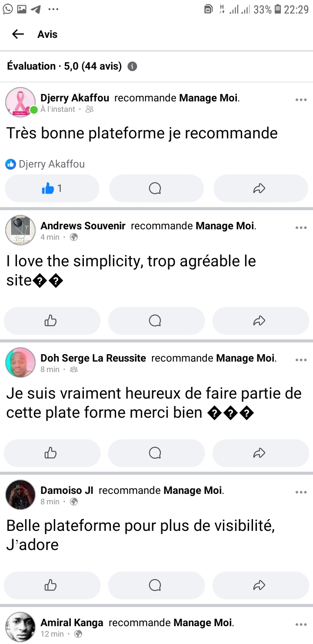The width and height of the screenshot is (313, 644).
Task: Open Djerry Akaffou's profile name link
Action: click(x=75, y=98)
